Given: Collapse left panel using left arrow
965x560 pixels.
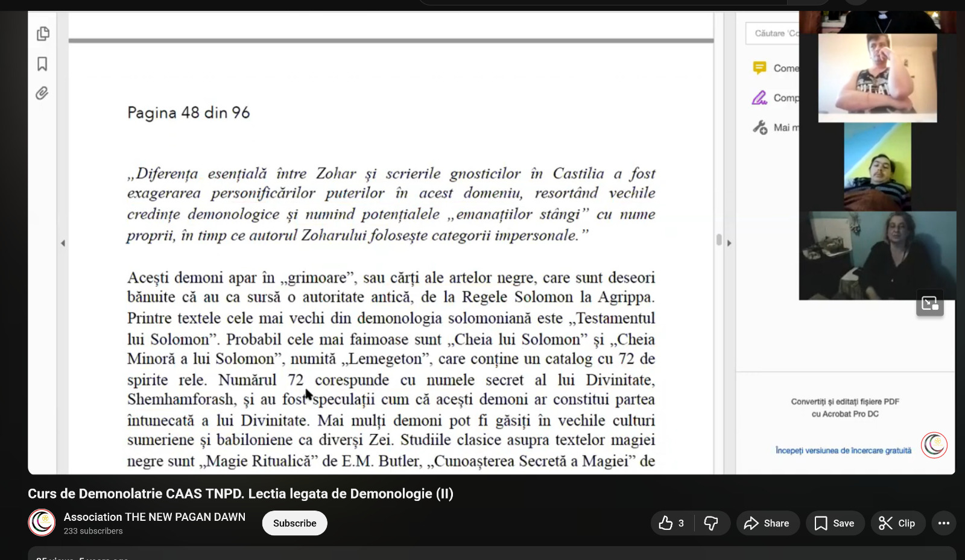Looking at the screenshot, I should pyautogui.click(x=63, y=244).
